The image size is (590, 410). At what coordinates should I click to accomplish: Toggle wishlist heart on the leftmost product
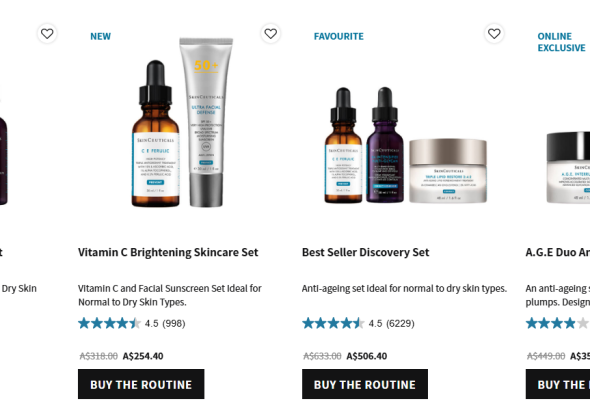tap(47, 34)
